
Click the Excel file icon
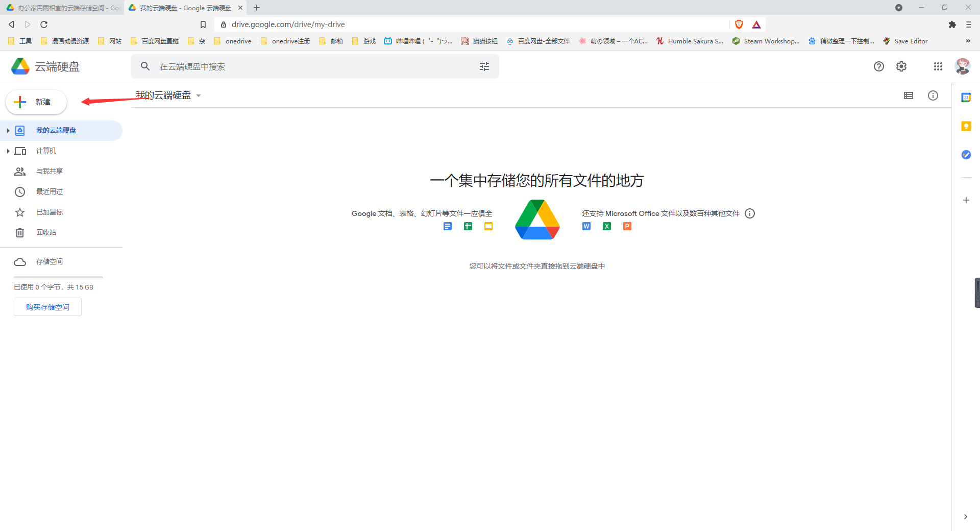(x=607, y=226)
